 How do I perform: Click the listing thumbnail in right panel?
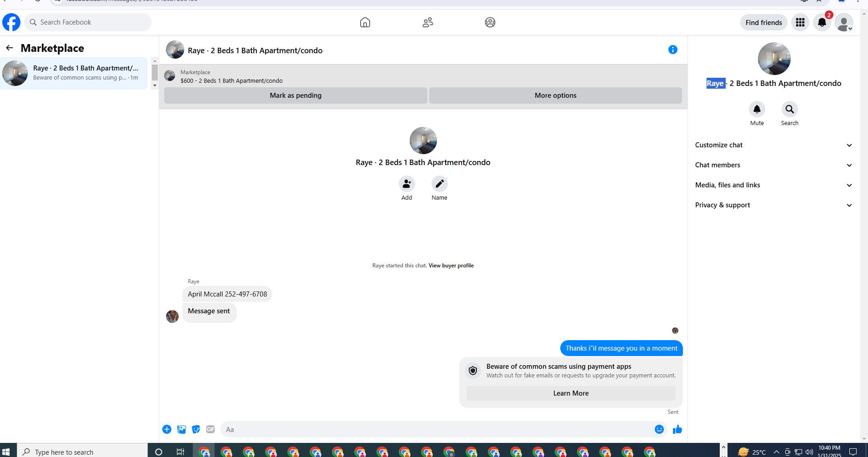pyautogui.click(x=774, y=59)
